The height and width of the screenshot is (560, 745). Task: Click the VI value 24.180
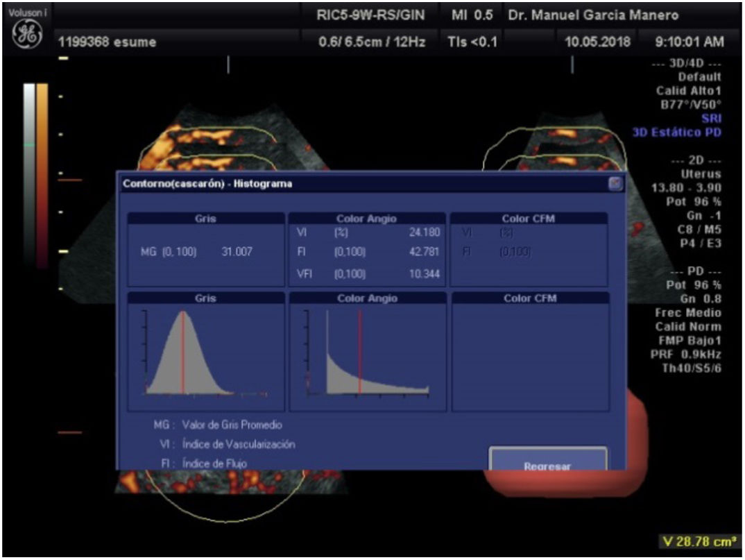coord(425,232)
